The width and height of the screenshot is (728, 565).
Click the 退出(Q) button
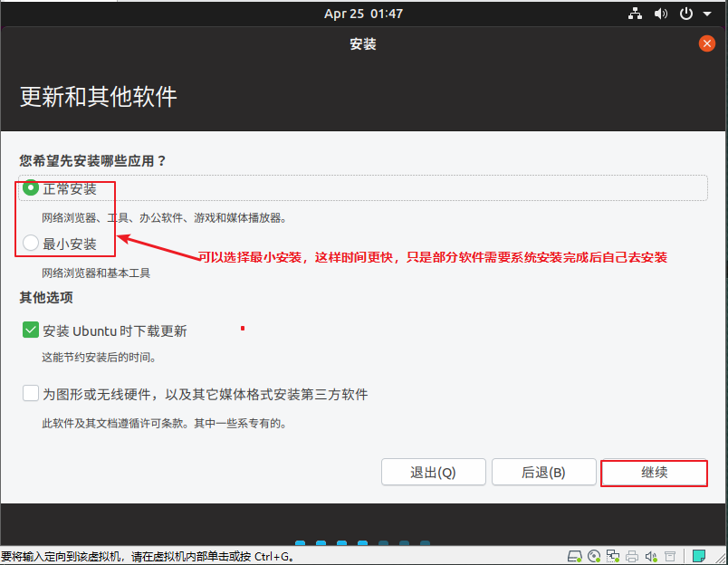[433, 473]
